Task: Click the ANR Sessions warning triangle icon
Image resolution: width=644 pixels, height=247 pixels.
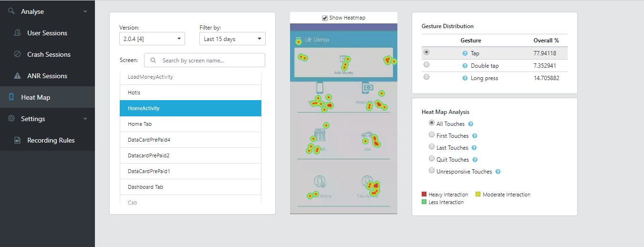Action: point(18,76)
